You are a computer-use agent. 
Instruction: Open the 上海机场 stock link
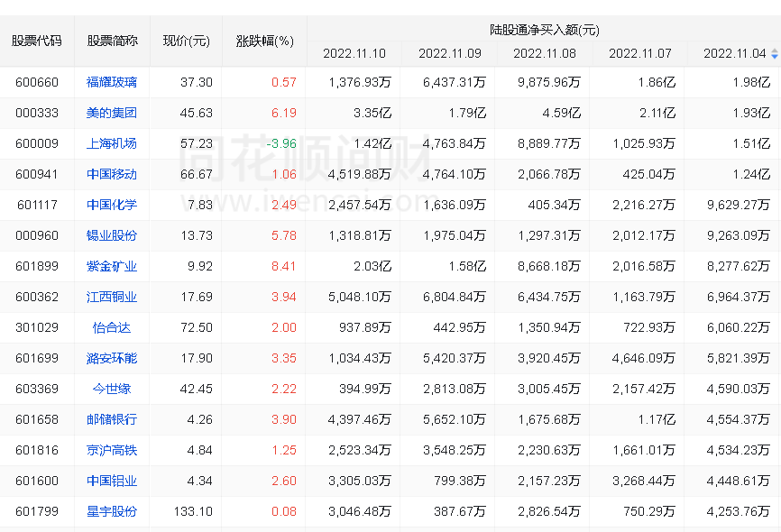coord(112,143)
